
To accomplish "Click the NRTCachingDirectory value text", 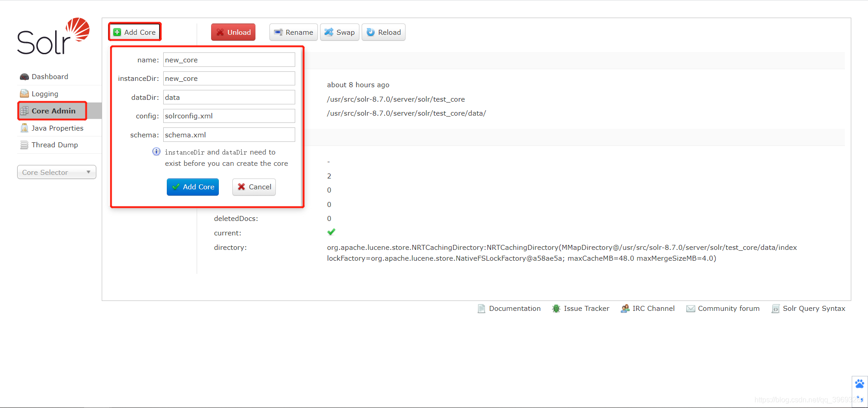I will click(562, 253).
